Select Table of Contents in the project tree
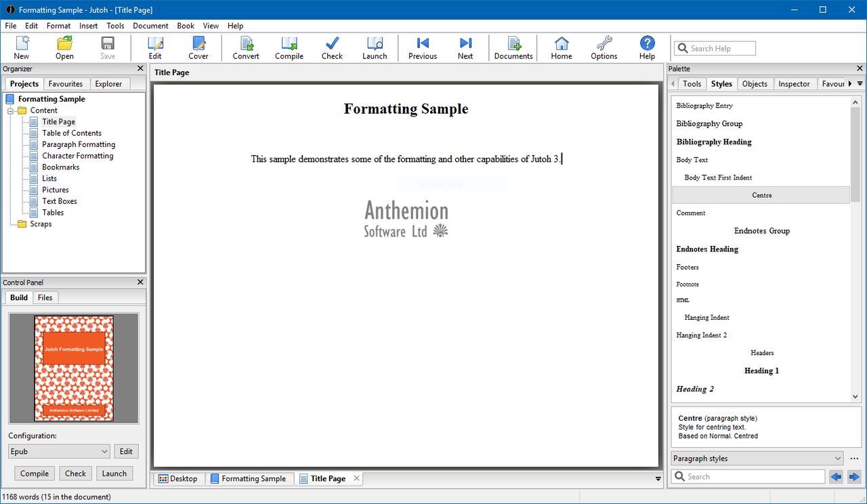Viewport: 867px width, 504px height. tap(72, 133)
